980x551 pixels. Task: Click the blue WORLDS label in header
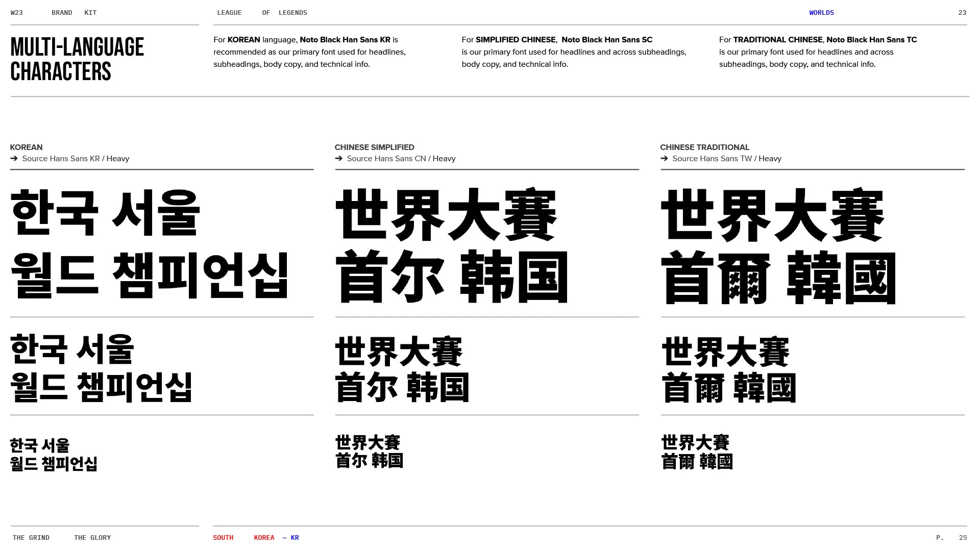point(821,13)
